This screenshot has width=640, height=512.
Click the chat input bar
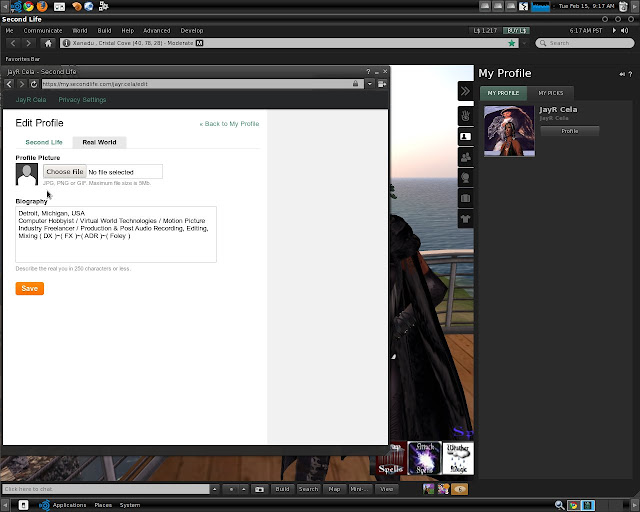coord(106,489)
